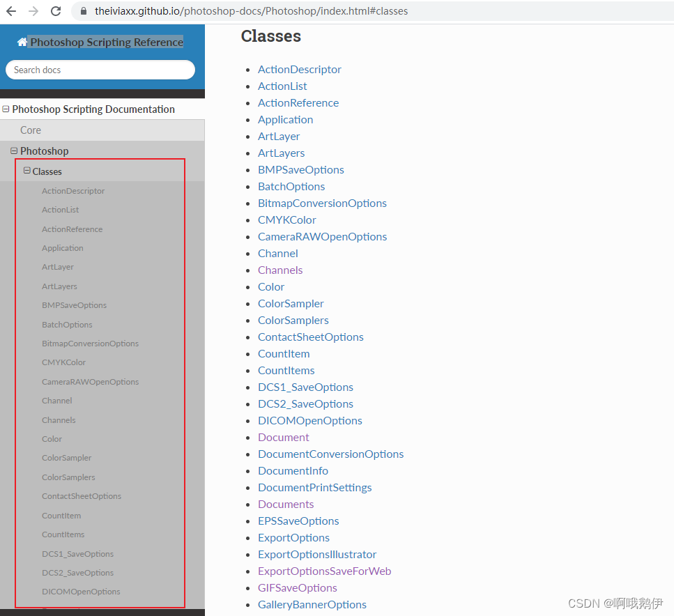Screen dimensions: 674x616
Task: Select DICOMOpenOptions in the sidebar
Action: point(81,592)
